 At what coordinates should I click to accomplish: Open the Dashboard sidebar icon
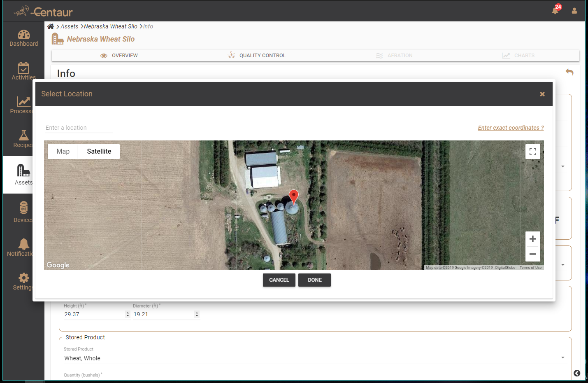coord(23,35)
